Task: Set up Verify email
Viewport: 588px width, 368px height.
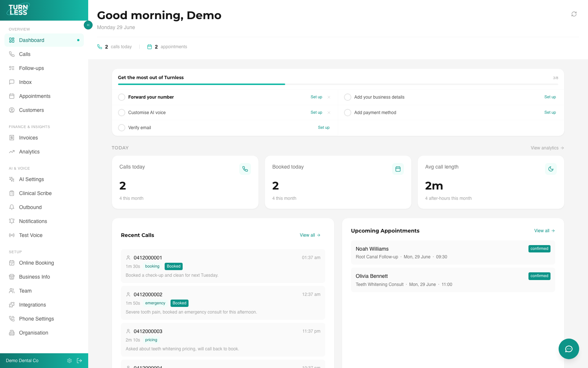Action: (324, 128)
